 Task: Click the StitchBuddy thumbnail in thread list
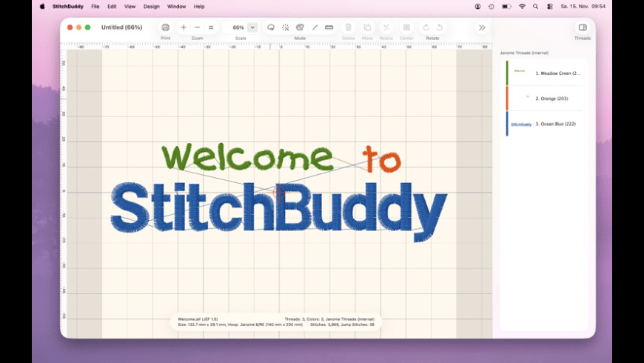(x=521, y=124)
